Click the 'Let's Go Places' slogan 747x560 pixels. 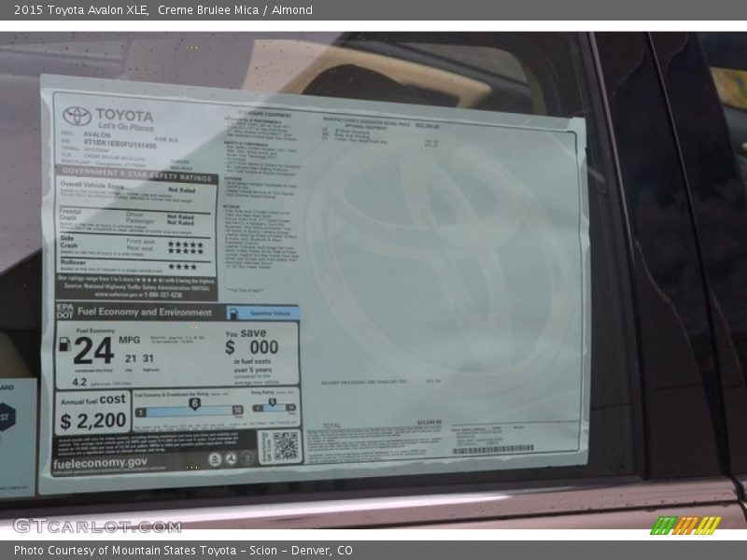(126, 127)
